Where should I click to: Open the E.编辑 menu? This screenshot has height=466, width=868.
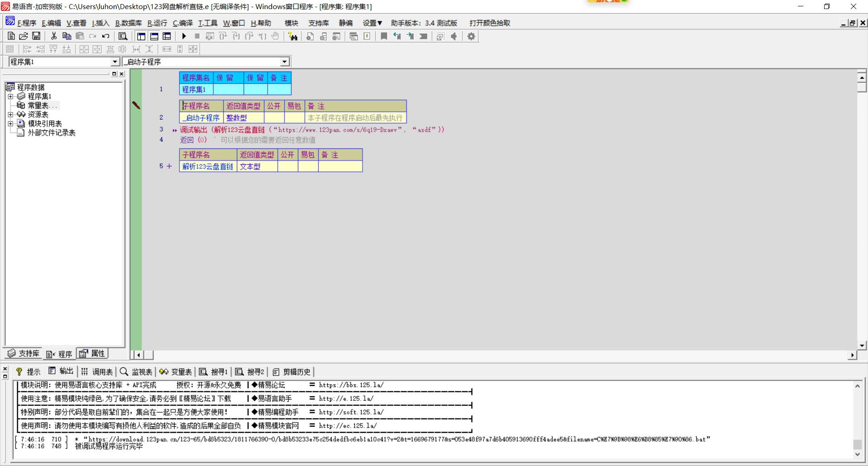[51, 23]
